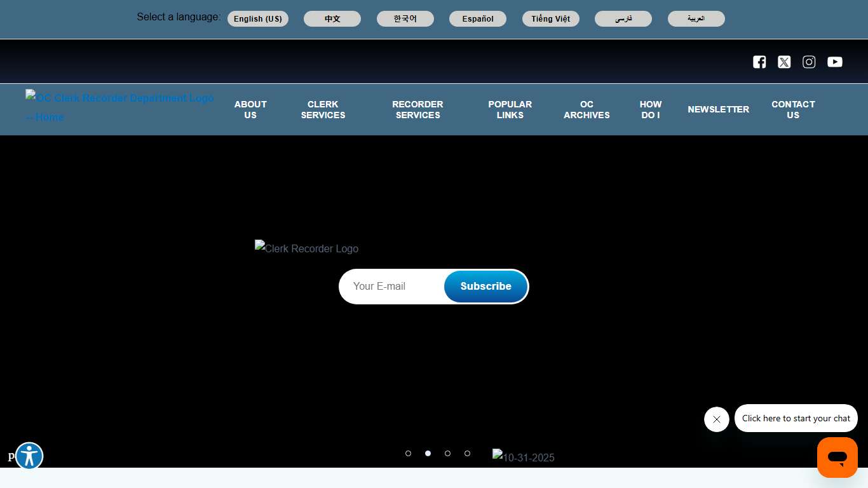This screenshot has height=488, width=868.
Task: Expand the Clerk Services menu
Action: [x=323, y=109]
